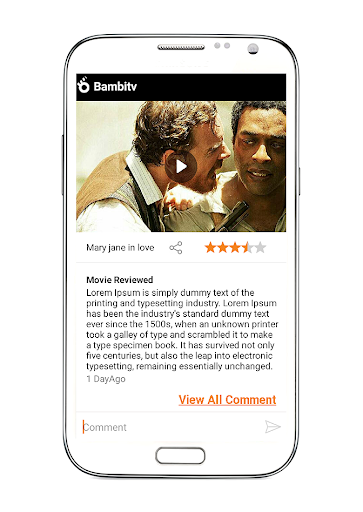This screenshot has height=512, width=363.
Task: Tap the phone's home button
Action: tap(180, 456)
